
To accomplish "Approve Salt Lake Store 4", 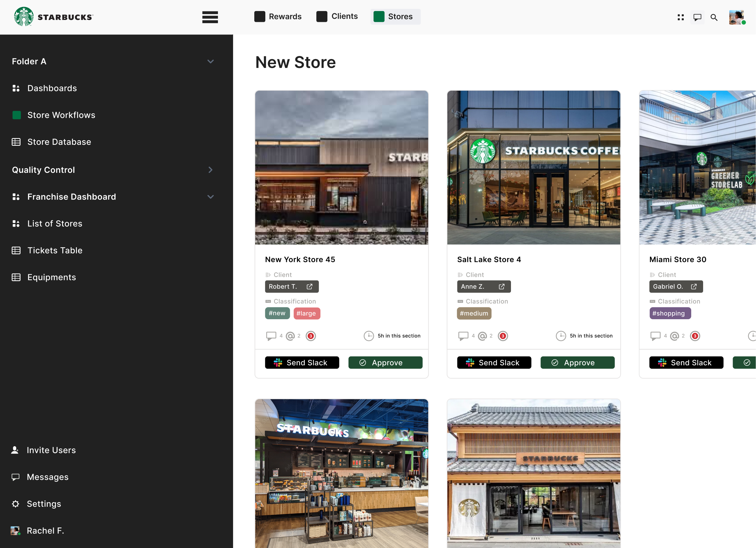I will (x=577, y=363).
